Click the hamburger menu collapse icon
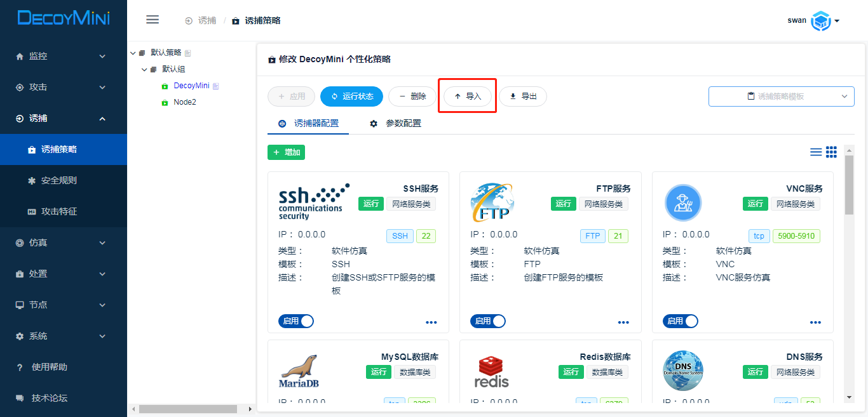The height and width of the screenshot is (417, 868). [x=153, y=20]
